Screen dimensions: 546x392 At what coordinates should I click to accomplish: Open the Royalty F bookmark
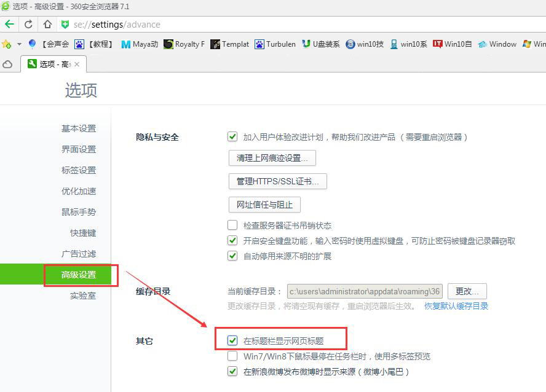coord(184,44)
